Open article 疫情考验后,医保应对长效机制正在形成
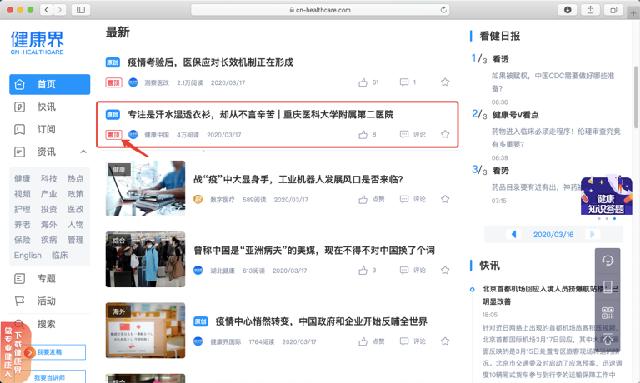640x383 pixels. point(210,62)
